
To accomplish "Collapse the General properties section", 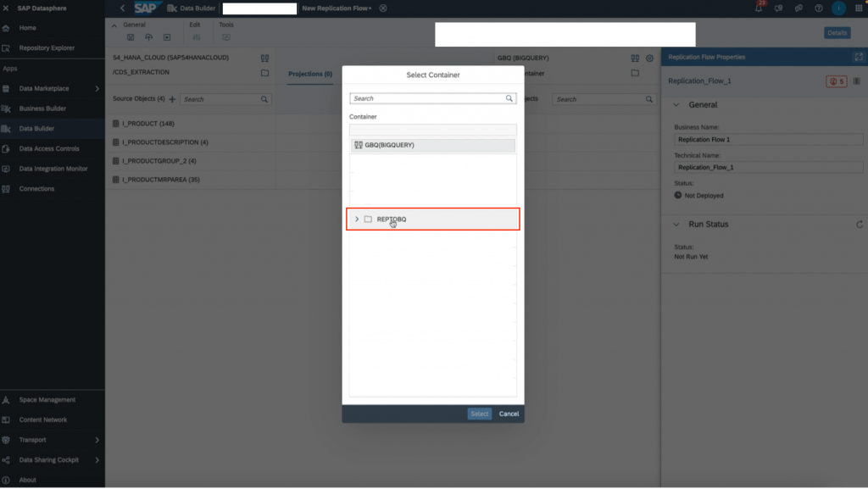I will [676, 105].
